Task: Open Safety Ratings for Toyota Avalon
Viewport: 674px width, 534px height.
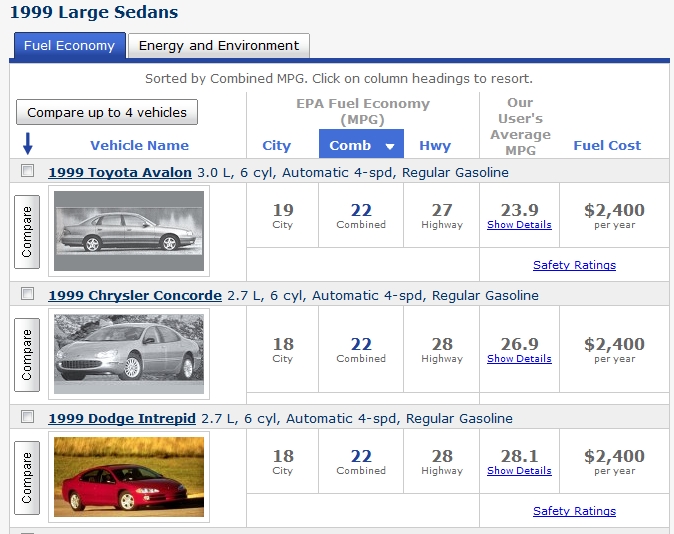Action: (x=574, y=265)
